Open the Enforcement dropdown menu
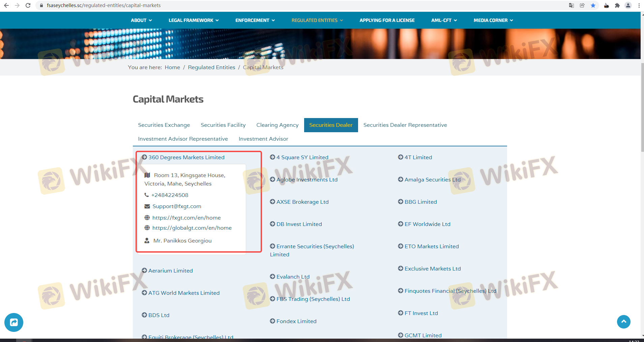The width and height of the screenshot is (644, 342). tap(255, 20)
